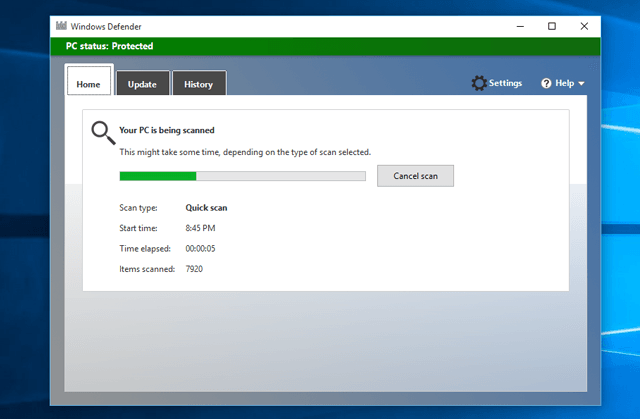This screenshot has height=419, width=640.
Task: Open the History tab
Action: 199,83
